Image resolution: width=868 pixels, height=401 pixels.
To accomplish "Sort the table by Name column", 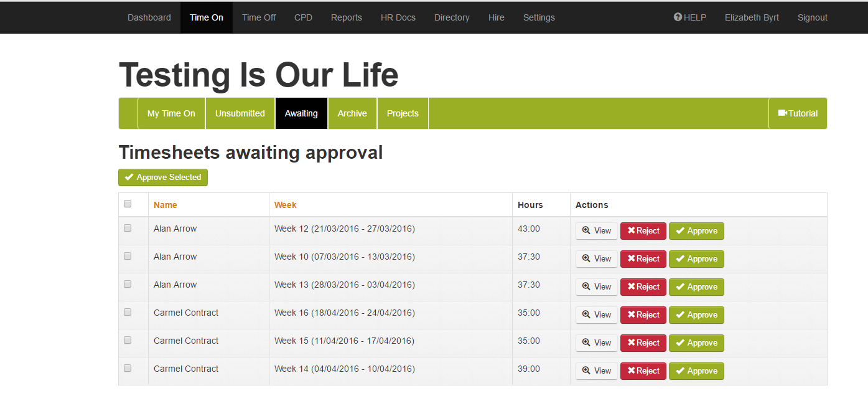I will pos(166,205).
